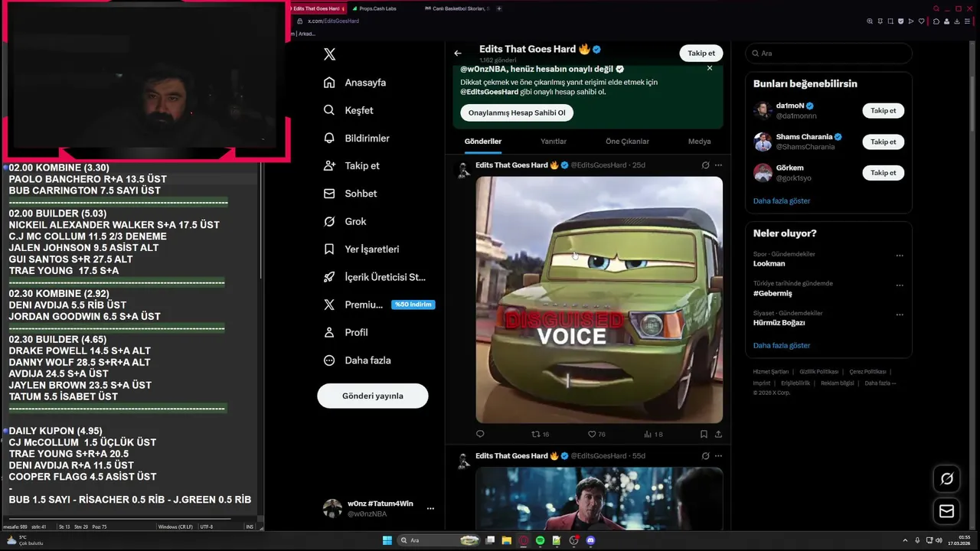Open more options on 25d post

pos(718,165)
